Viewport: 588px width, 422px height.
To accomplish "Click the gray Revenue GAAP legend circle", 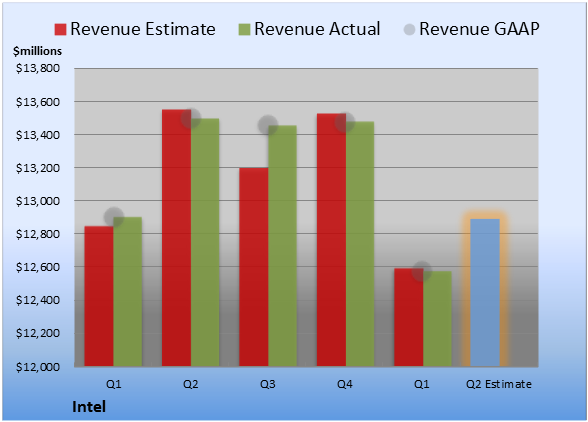I will pyautogui.click(x=409, y=29).
